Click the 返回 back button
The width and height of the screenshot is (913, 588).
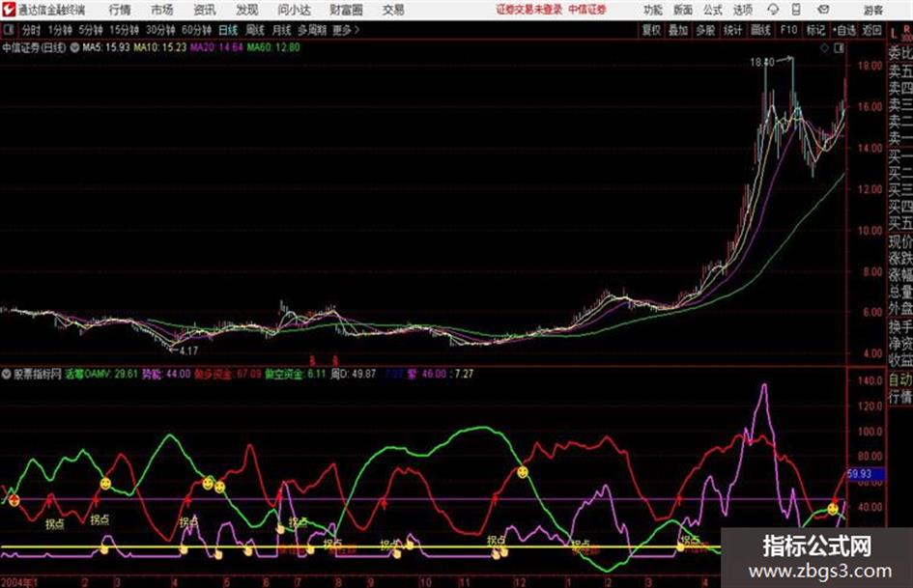[x=871, y=30]
